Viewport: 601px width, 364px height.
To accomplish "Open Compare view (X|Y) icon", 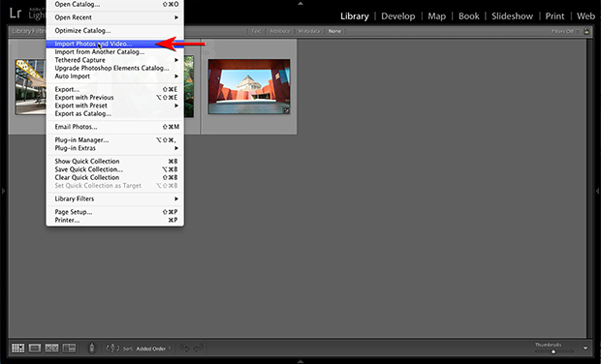I will (x=51, y=348).
